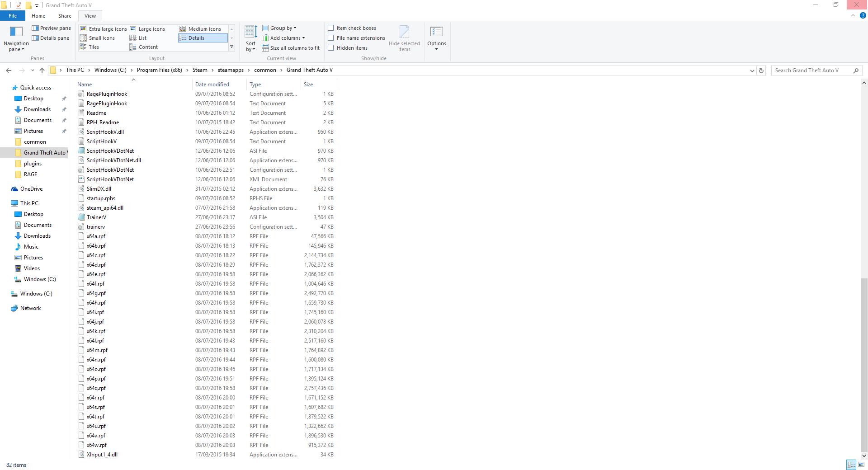This screenshot has width=868, height=470.
Task: Switch to large thumbnails view in status bar
Action: tap(861, 465)
